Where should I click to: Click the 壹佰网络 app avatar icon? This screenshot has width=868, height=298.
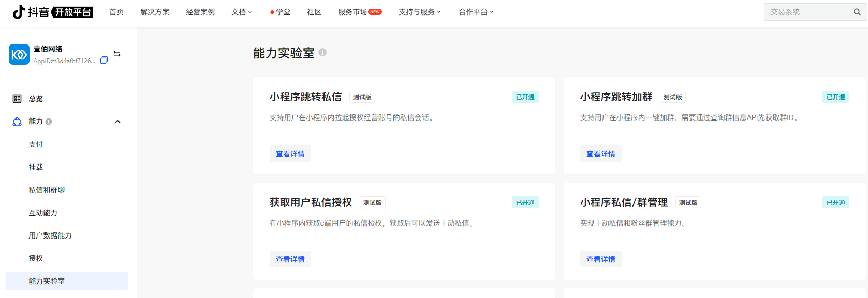(19, 54)
